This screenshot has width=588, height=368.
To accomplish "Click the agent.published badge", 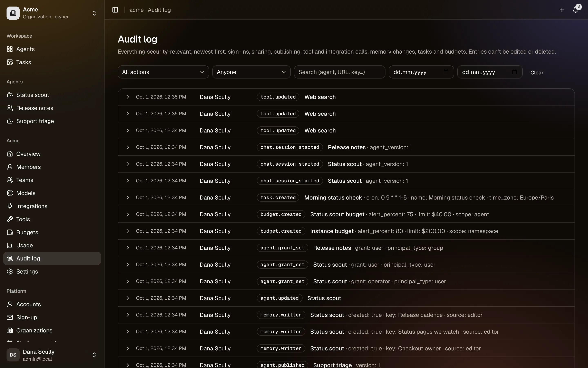I will click(x=282, y=365).
